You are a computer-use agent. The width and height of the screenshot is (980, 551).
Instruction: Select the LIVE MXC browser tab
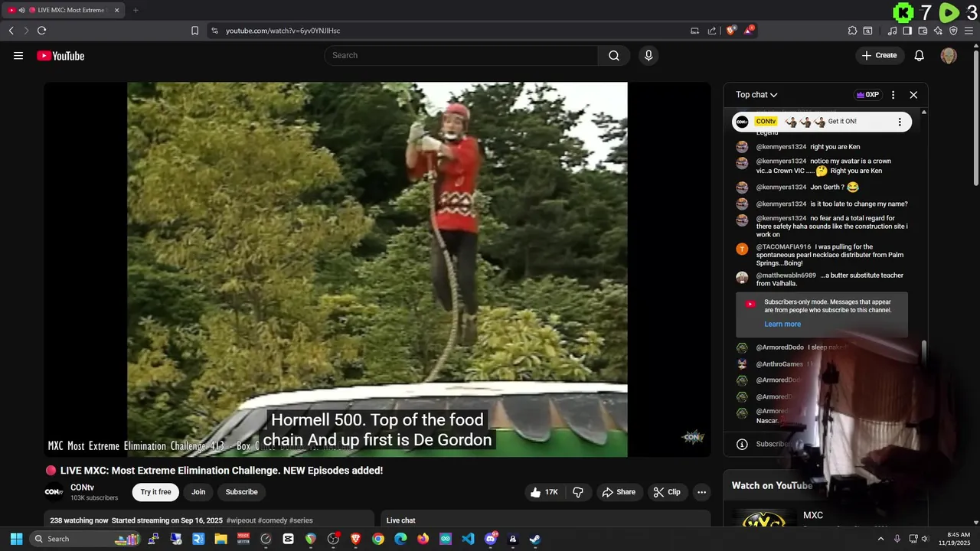(x=65, y=10)
